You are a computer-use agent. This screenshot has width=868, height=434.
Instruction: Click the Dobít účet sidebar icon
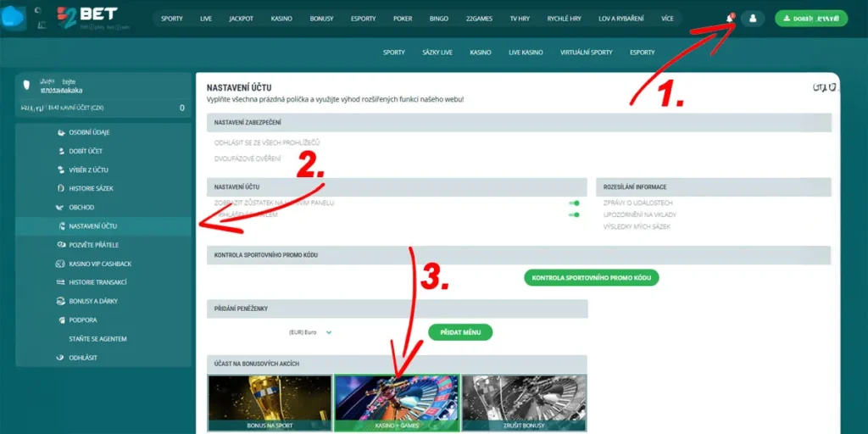pos(61,151)
